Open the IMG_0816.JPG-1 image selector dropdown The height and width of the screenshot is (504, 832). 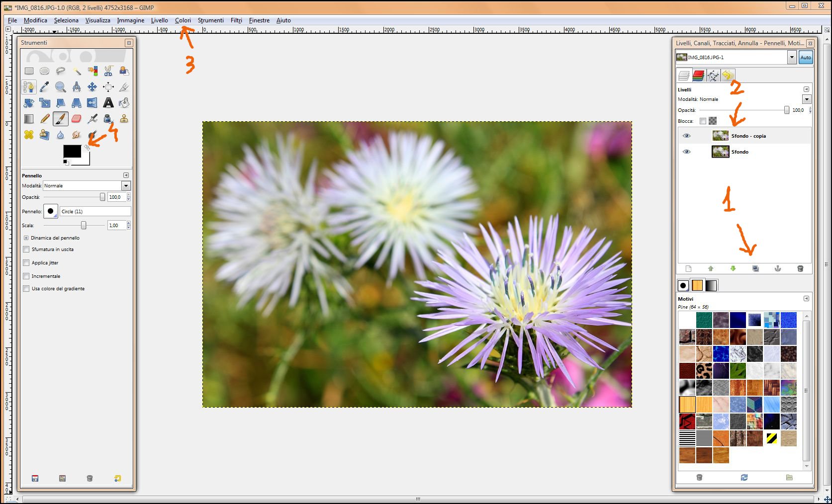click(x=791, y=57)
